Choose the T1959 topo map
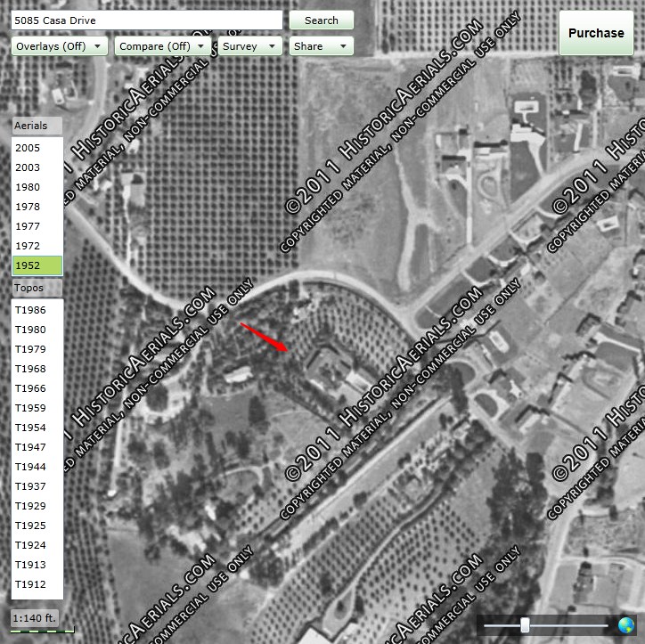This screenshot has height=644, width=645. (x=37, y=408)
